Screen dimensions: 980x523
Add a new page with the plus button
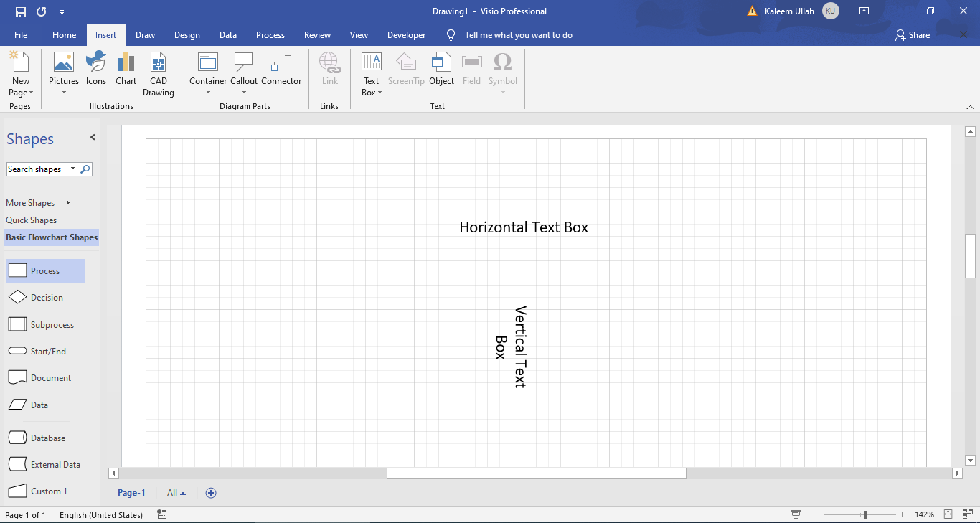click(x=211, y=493)
